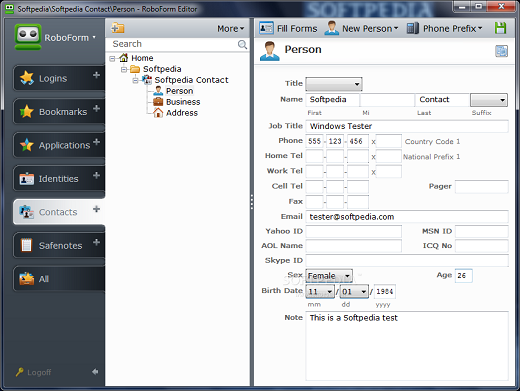Open the birth month dropdown
Screen dimensions: 520x391
(320, 292)
